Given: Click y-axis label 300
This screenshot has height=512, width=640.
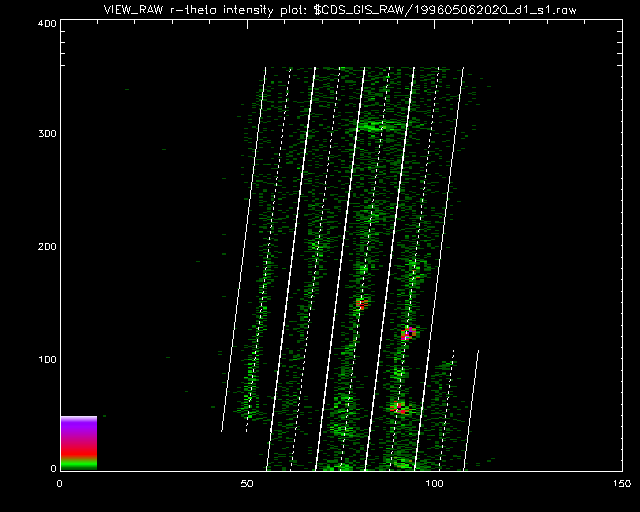Looking at the screenshot, I should pyautogui.click(x=47, y=134).
